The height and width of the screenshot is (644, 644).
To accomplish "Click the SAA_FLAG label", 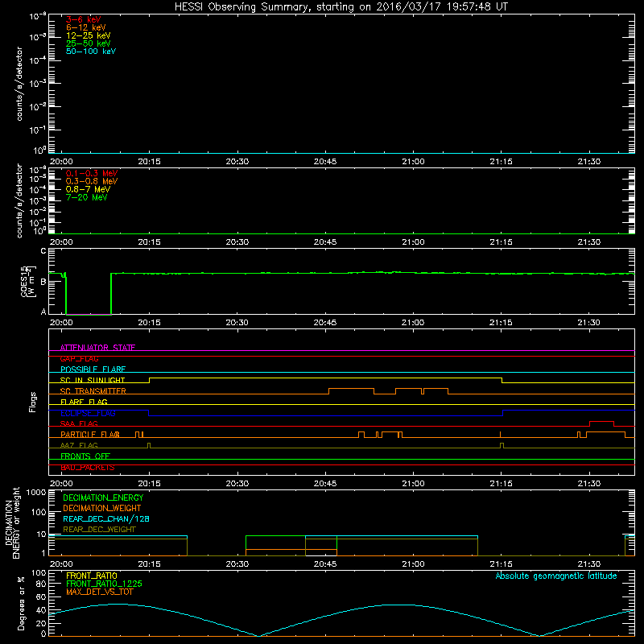I will 79,423.
